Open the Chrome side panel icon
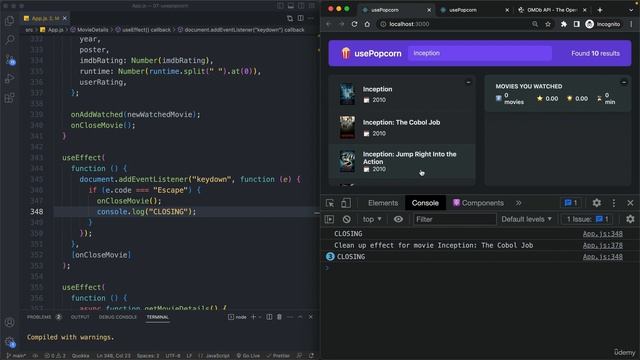 tap(576, 24)
